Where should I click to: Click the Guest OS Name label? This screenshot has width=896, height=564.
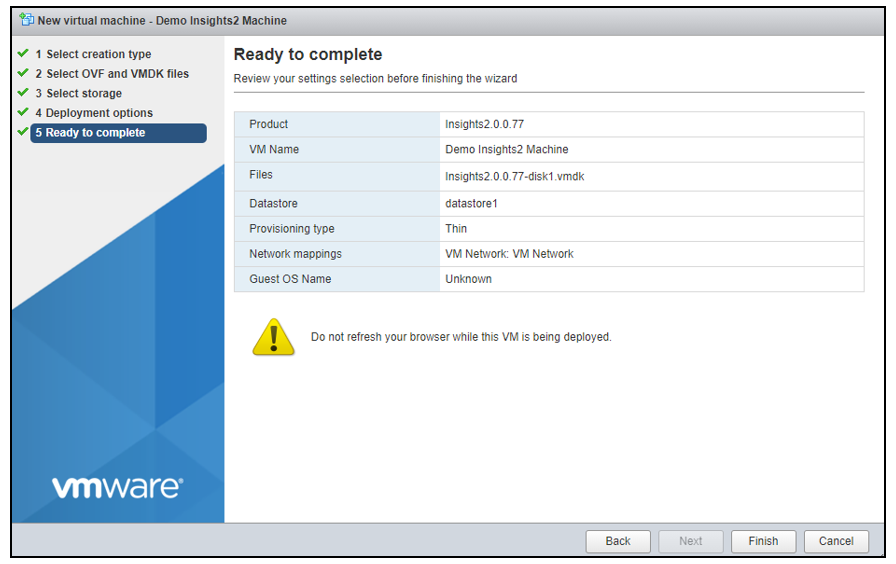(290, 279)
